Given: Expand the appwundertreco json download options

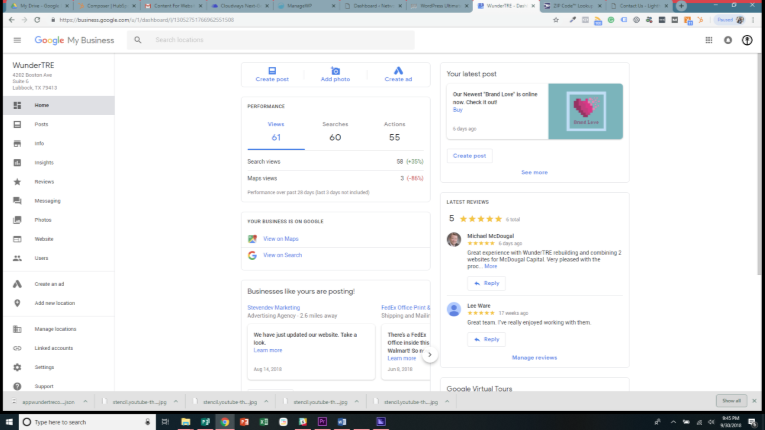Looking at the screenshot, I should [x=85, y=402].
